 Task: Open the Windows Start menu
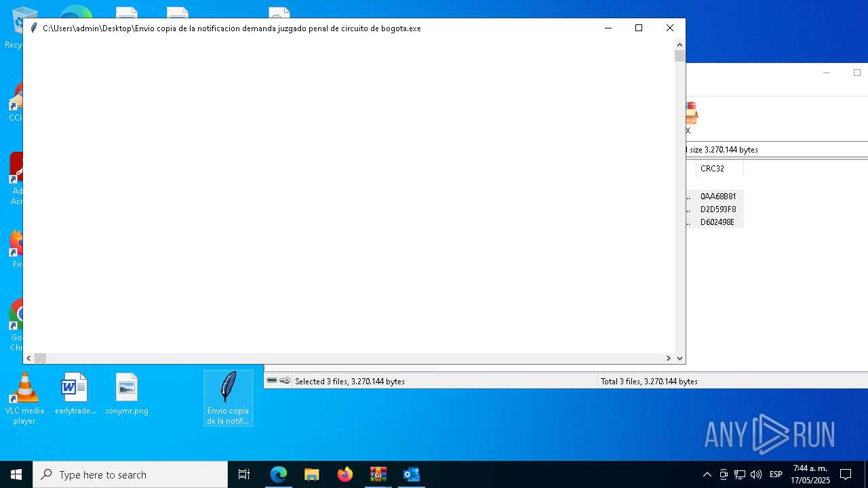tap(16, 474)
